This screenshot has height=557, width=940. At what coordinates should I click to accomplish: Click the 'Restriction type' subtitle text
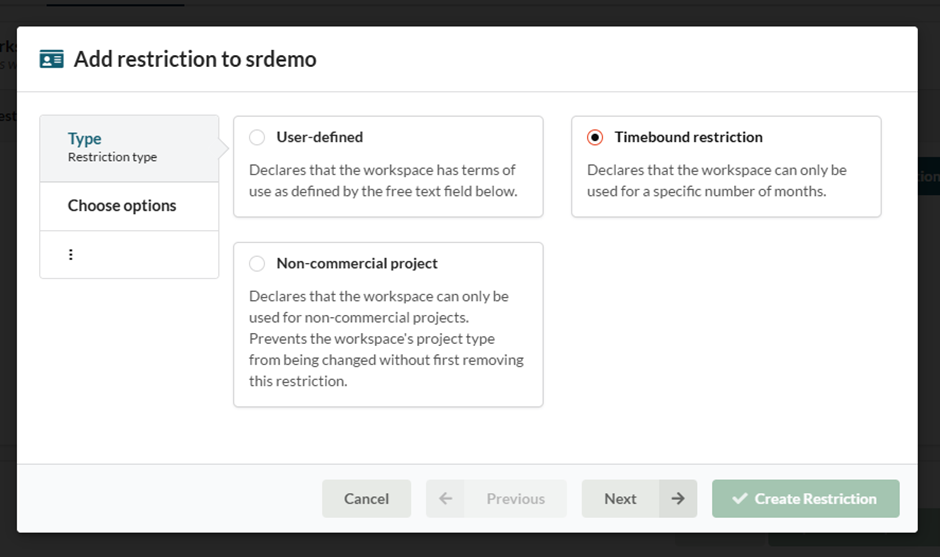(x=112, y=157)
